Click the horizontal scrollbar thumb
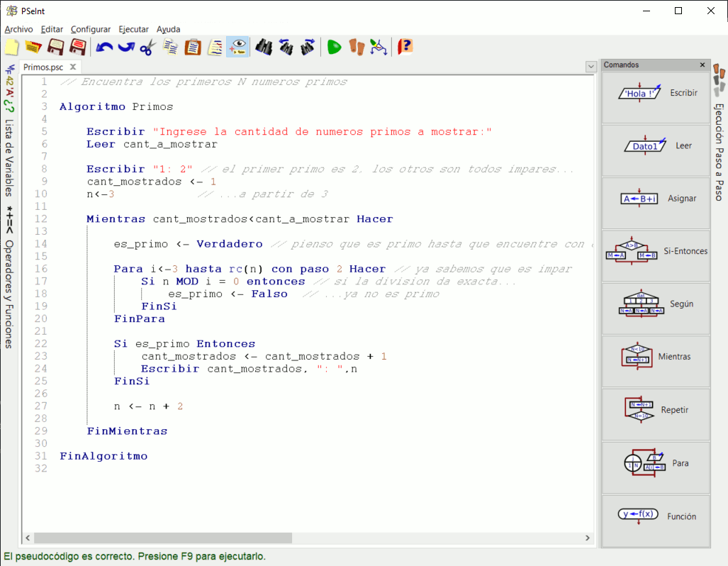Viewport: 728px width, 566px height. [x=163, y=538]
